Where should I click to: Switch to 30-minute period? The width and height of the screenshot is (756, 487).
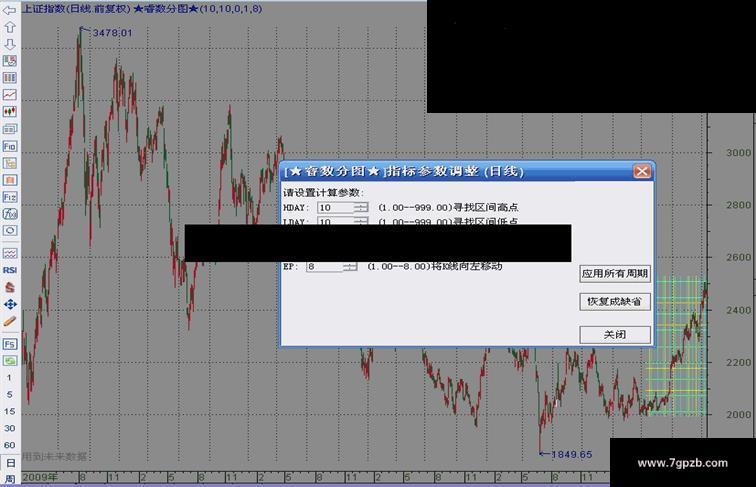click(x=9, y=428)
